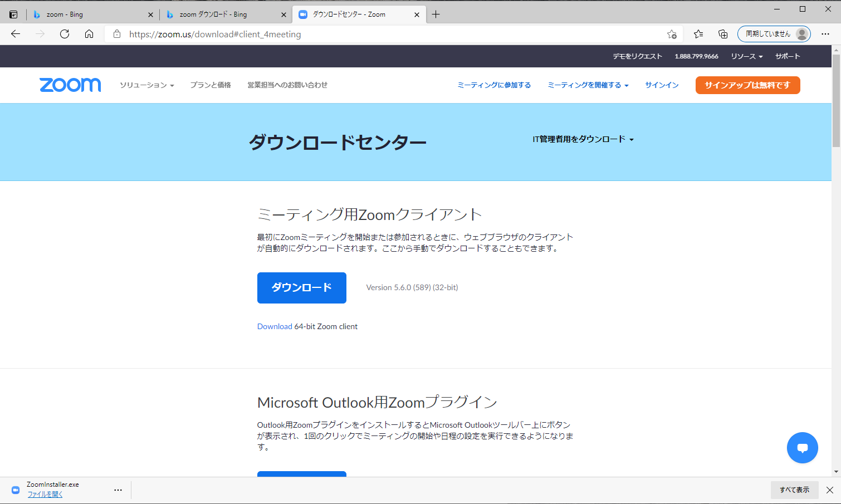Click ミーティングに参加する link
This screenshot has width=841, height=504.
(494, 85)
